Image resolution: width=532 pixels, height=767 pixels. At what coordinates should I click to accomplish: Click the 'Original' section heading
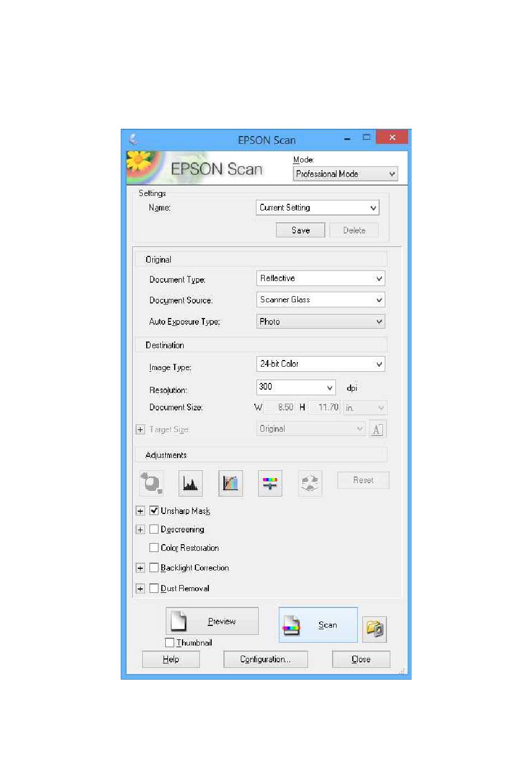tap(158, 260)
